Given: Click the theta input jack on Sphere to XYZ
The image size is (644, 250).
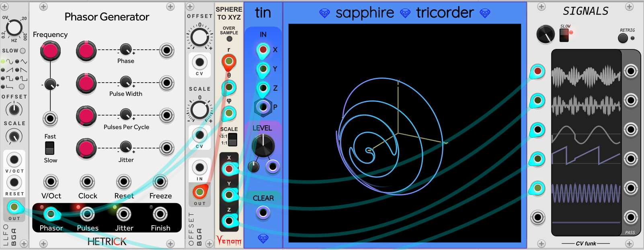Looking at the screenshot, I should click(229, 87).
